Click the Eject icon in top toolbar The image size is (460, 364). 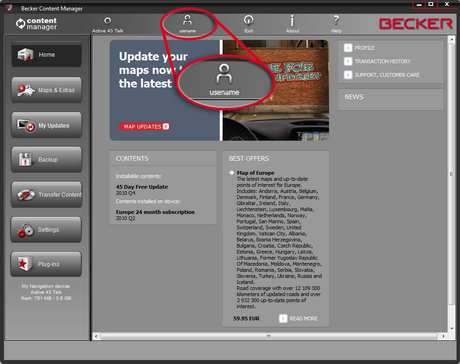tap(248, 20)
